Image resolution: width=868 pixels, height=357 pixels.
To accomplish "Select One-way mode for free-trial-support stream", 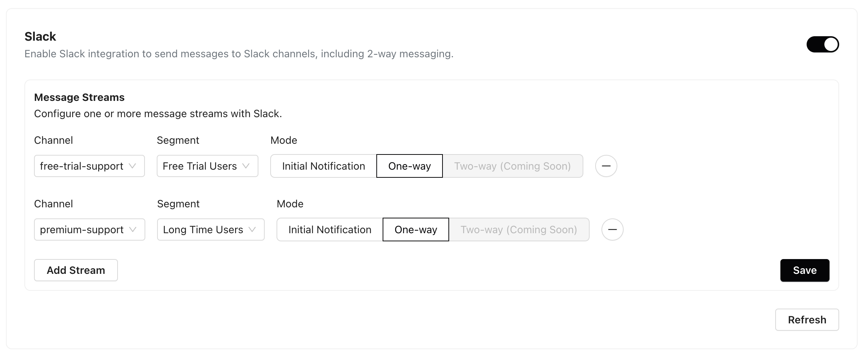I will tap(410, 166).
